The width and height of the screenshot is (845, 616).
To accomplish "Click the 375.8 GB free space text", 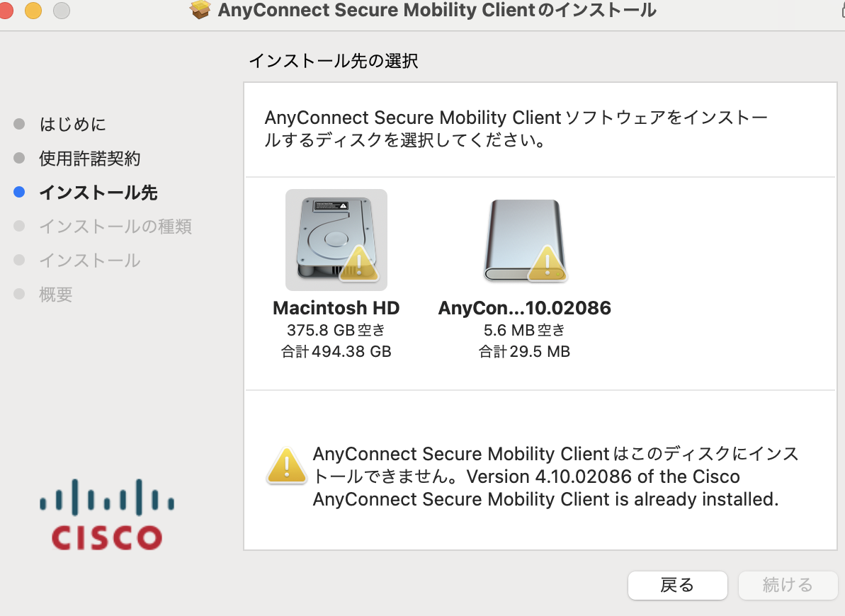I will point(336,329).
